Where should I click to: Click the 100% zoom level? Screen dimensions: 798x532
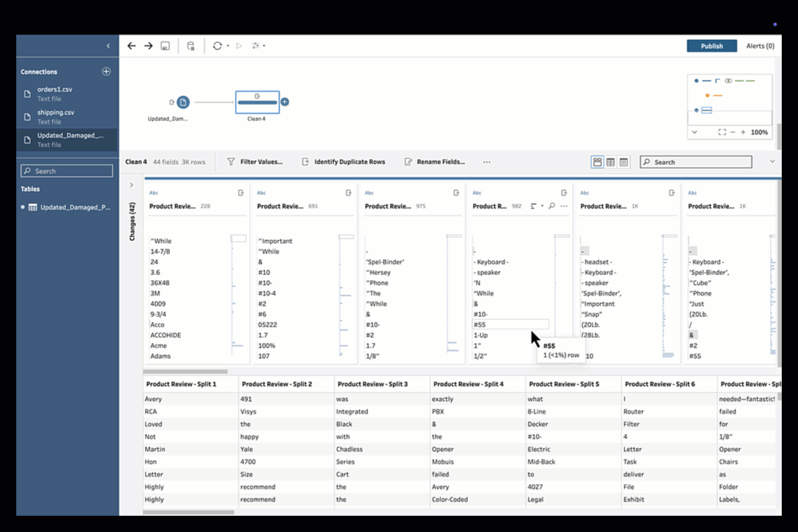(x=759, y=132)
